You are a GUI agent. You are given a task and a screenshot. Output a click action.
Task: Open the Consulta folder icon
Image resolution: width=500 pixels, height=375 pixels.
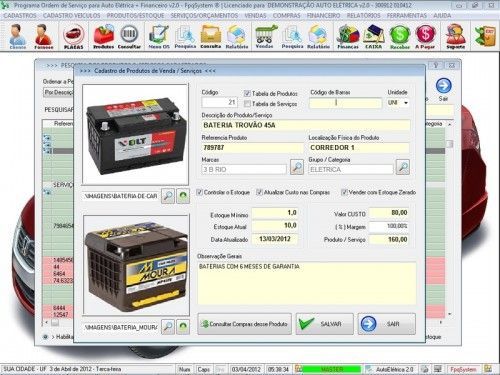(x=211, y=37)
